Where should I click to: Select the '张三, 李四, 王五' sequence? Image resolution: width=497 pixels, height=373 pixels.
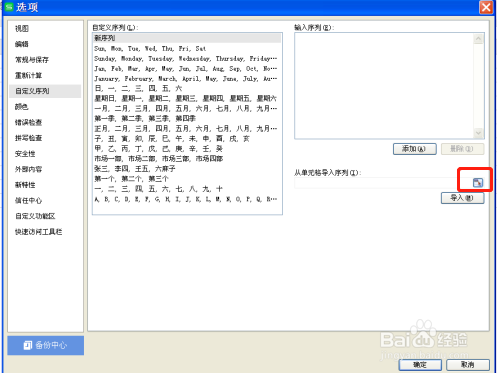coord(187,169)
